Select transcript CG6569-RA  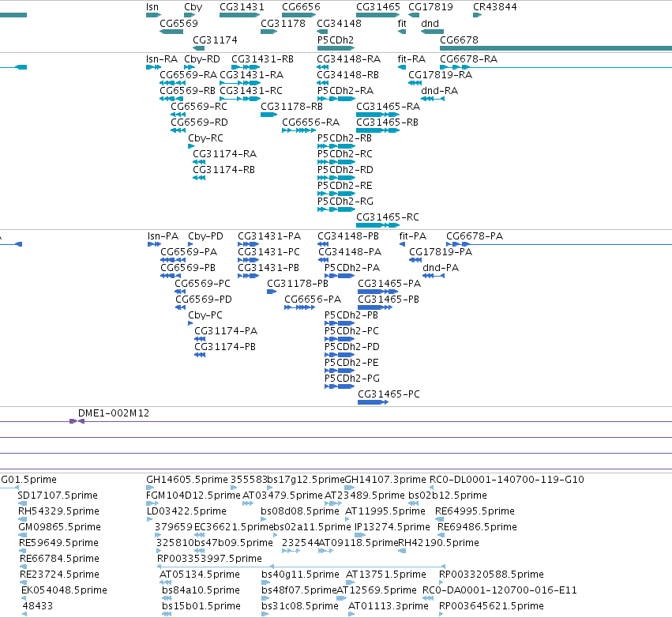tap(188, 75)
